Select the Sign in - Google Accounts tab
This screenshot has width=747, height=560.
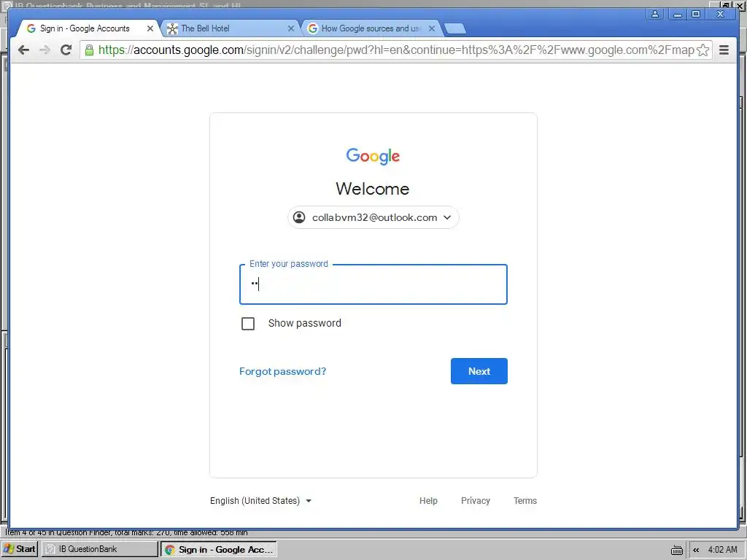(88, 28)
